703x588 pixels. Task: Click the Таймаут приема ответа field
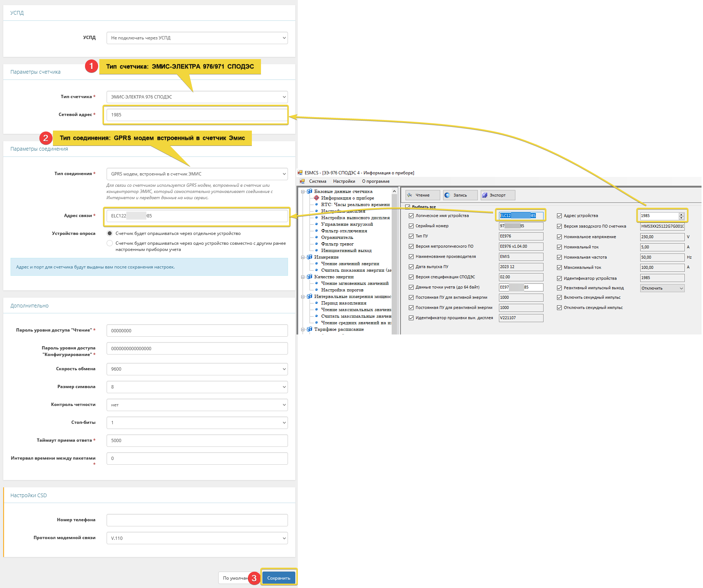coord(197,441)
